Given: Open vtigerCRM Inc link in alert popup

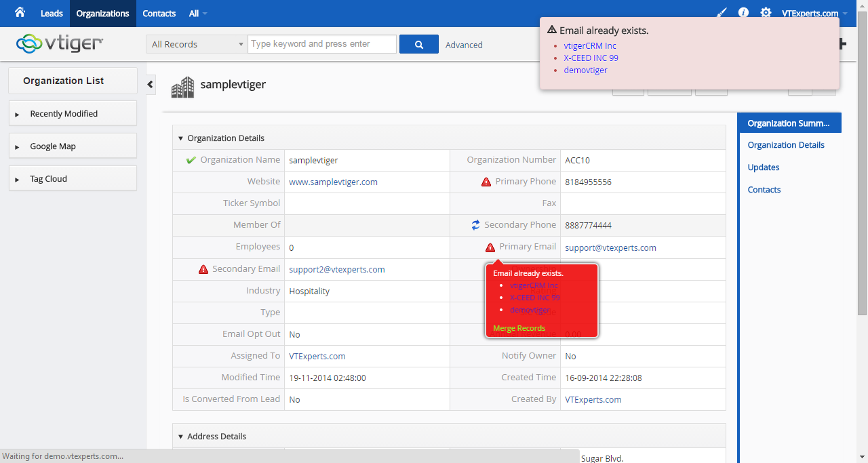Looking at the screenshot, I should coord(590,45).
